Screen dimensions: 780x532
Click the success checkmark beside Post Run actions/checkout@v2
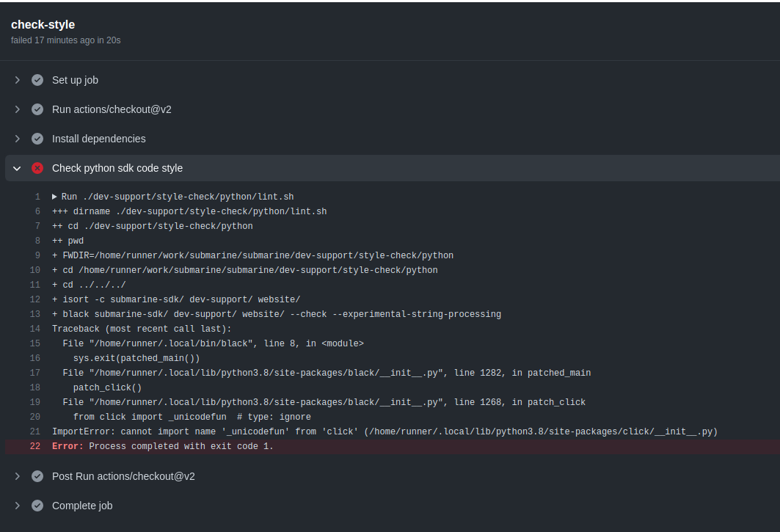coord(37,476)
